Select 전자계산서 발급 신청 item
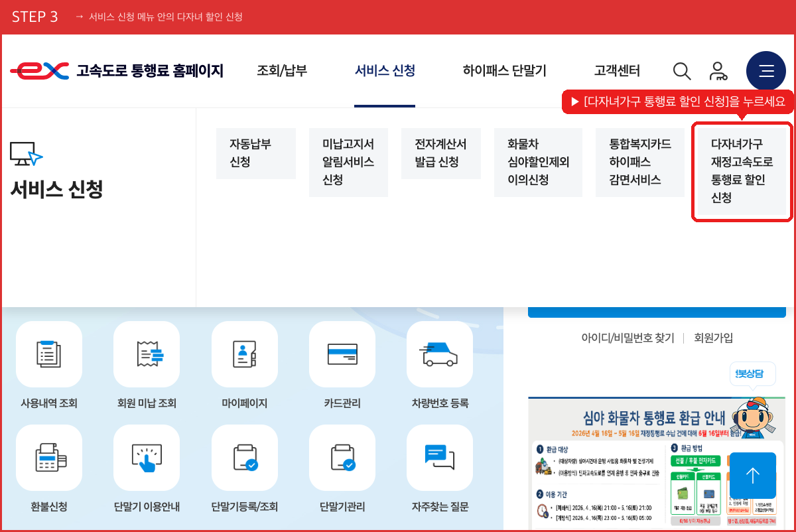The width and height of the screenshot is (796, 532). pyautogui.click(x=441, y=153)
